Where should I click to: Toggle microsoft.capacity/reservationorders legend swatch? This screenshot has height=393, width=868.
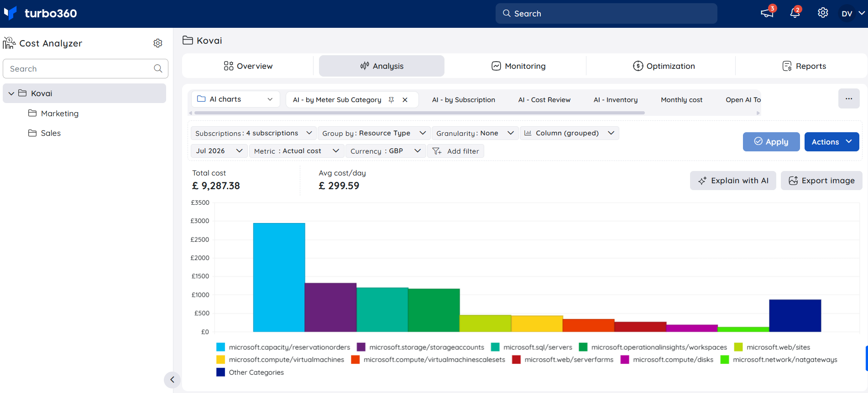[x=221, y=347]
